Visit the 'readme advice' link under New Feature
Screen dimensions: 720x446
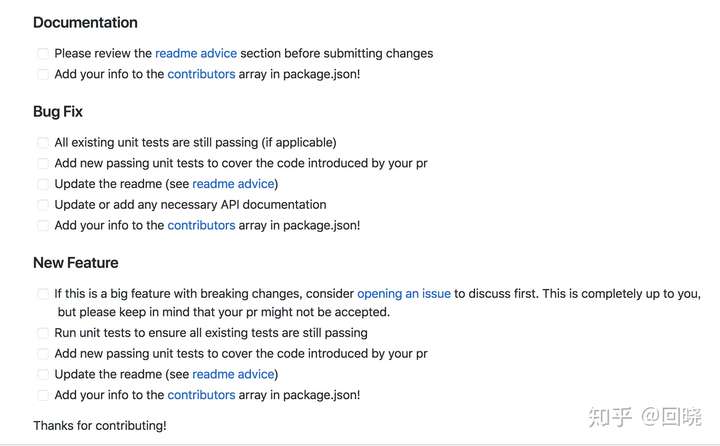tap(233, 374)
